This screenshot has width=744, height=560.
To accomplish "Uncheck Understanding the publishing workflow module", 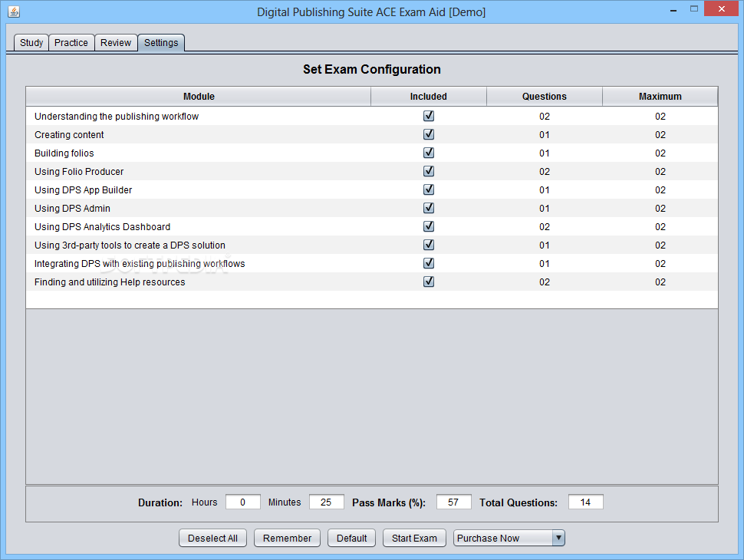I will 429,116.
